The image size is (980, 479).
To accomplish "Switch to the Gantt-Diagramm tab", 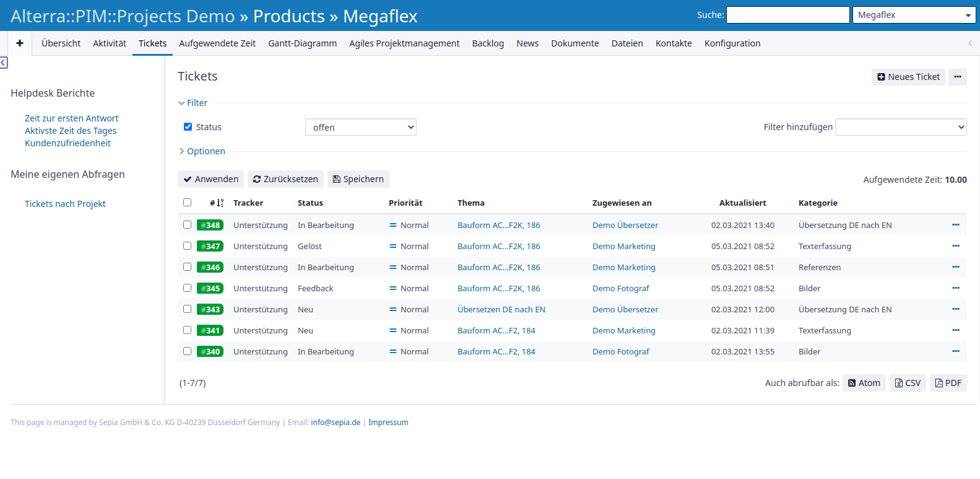I will (302, 43).
